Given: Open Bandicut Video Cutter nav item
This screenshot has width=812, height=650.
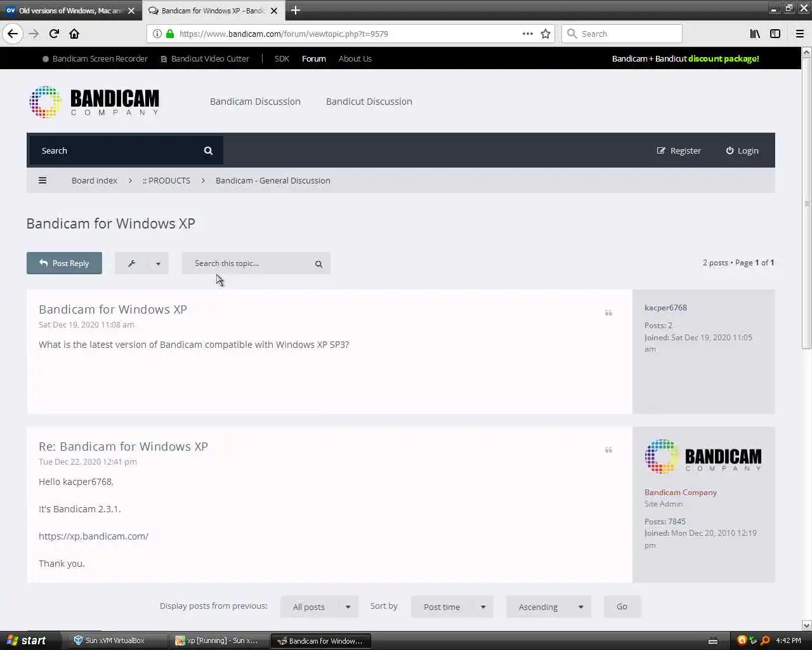Looking at the screenshot, I should tap(205, 58).
